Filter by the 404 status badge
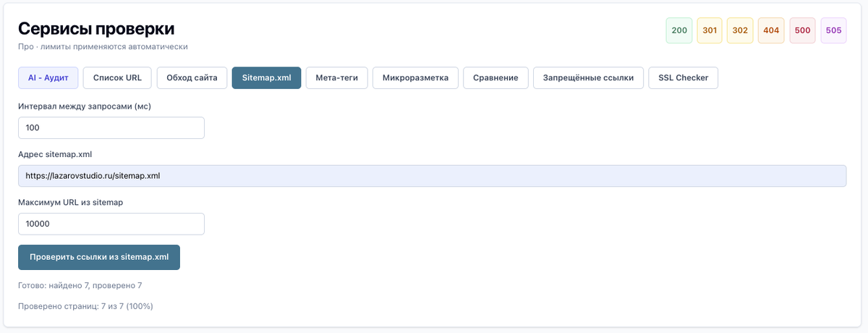 [x=771, y=30]
